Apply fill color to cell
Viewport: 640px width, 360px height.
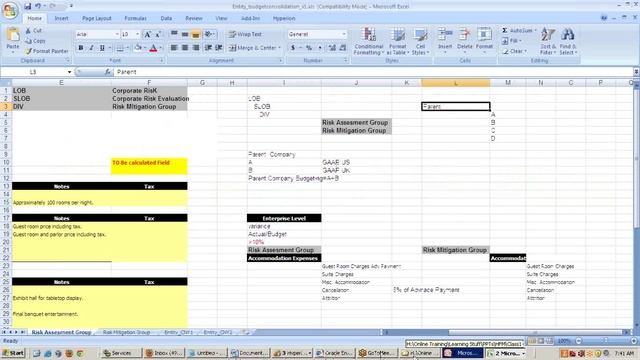coord(138,48)
